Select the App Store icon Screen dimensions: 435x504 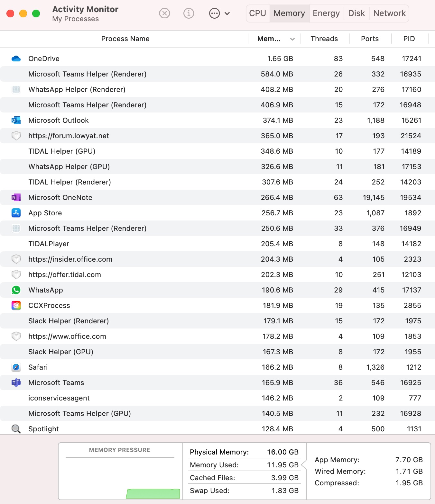click(16, 213)
